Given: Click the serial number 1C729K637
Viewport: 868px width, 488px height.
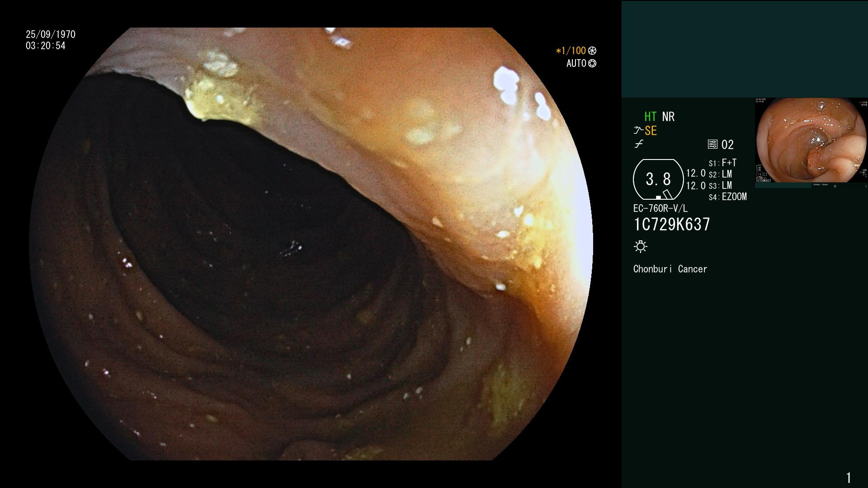Looking at the screenshot, I should tap(672, 224).
